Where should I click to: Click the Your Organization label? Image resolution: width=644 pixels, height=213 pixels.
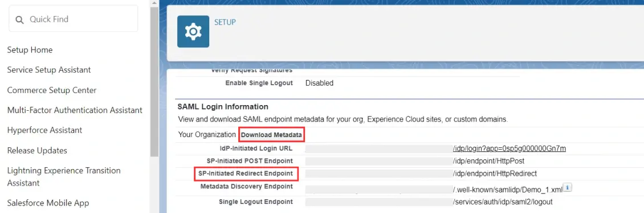(207, 134)
